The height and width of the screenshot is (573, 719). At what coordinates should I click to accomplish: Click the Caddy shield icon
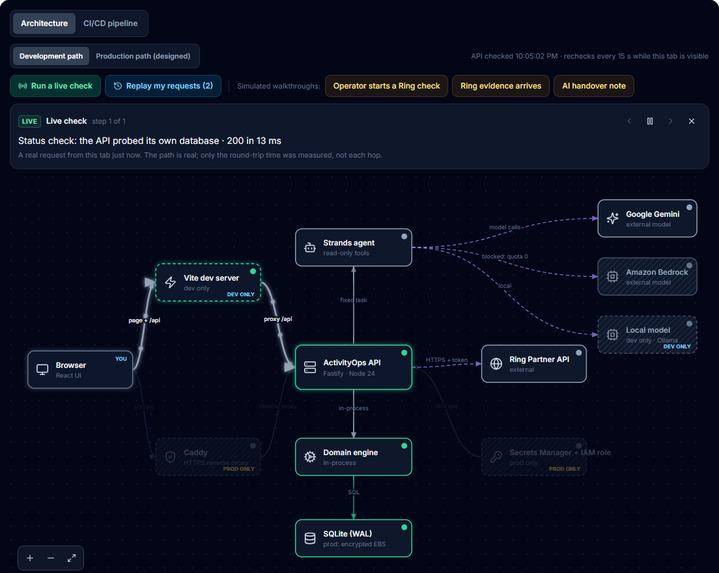170,457
